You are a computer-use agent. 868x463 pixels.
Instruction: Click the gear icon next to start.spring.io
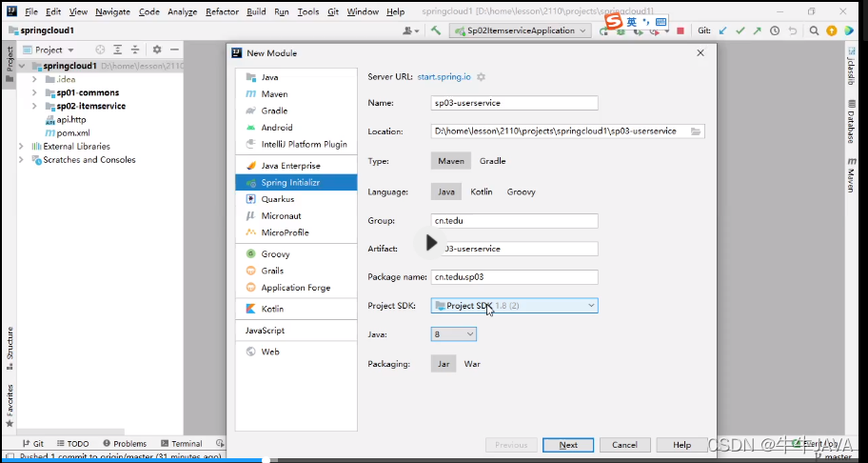[x=481, y=77]
